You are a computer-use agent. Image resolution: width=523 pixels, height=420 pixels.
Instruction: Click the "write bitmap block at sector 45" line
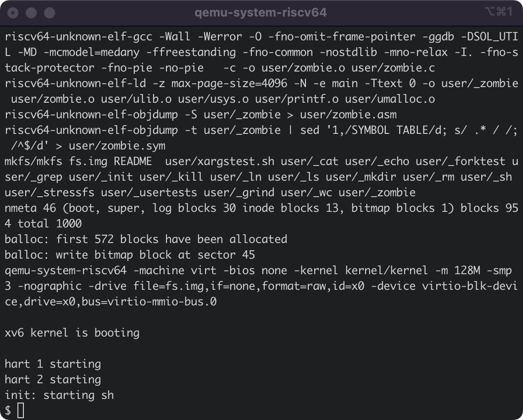coord(156,255)
